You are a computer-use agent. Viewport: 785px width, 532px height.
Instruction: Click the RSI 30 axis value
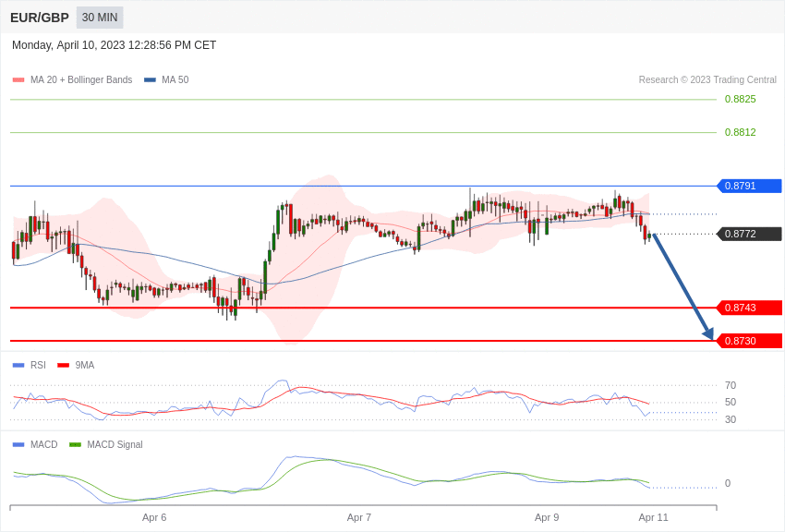(731, 419)
